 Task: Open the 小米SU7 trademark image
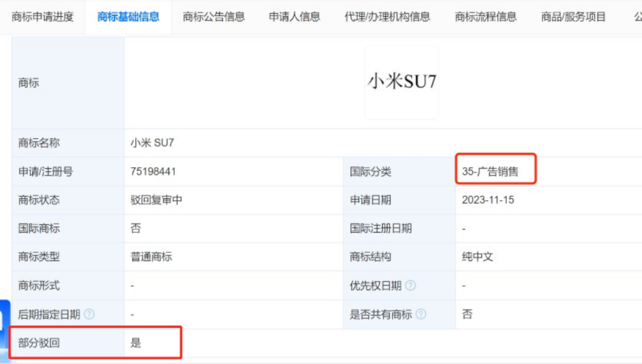402,82
